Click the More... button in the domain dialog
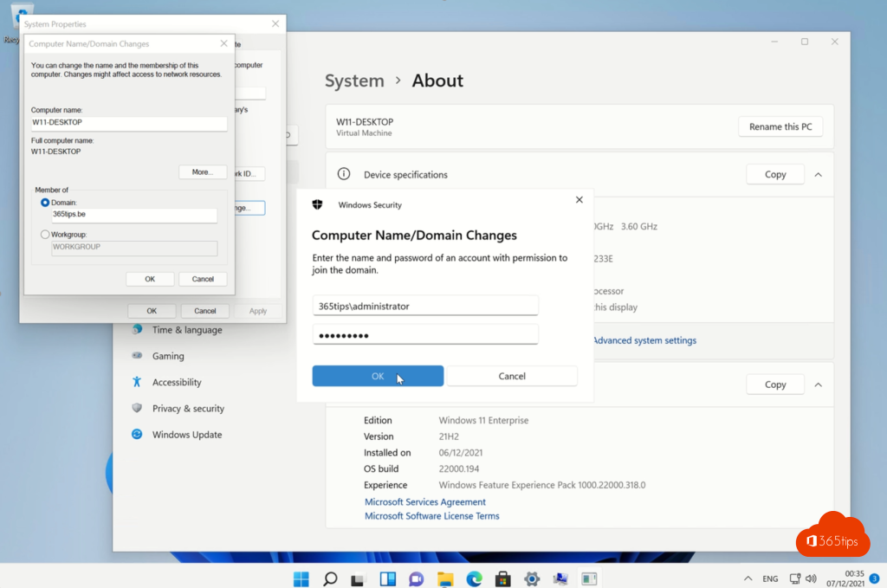This screenshot has width=887, height=588. pyautogui.click(x=203, y=171)
